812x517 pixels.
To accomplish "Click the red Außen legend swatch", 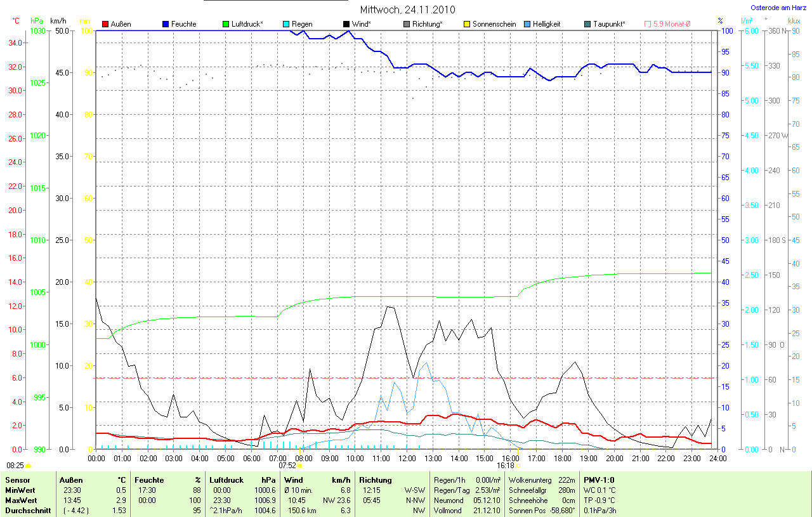I will [x=105, y=24].
